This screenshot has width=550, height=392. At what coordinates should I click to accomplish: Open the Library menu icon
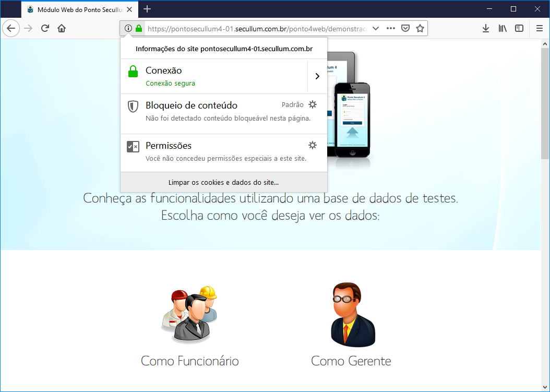503,28
